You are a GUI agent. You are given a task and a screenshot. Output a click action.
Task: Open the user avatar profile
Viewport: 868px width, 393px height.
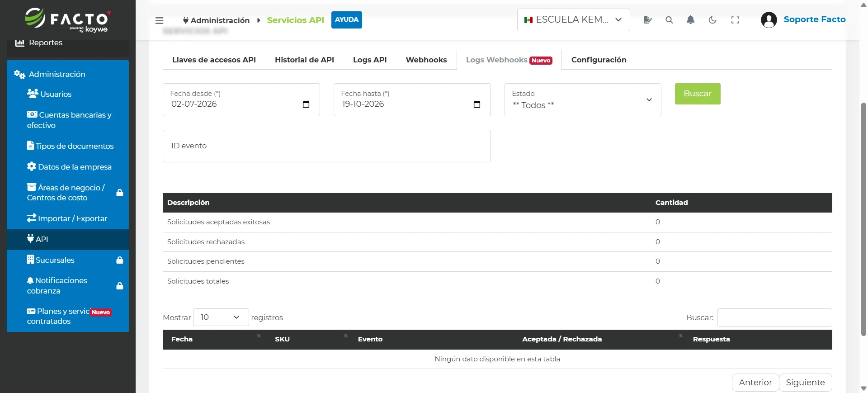pos(769,20)
